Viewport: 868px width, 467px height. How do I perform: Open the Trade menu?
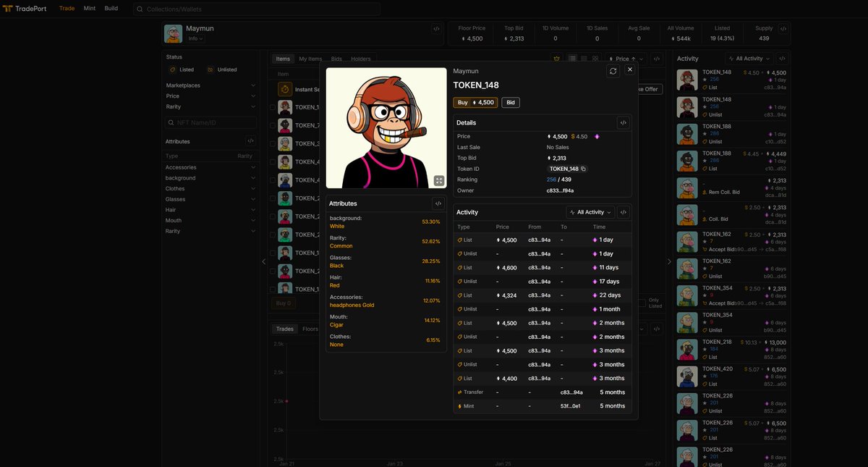click(x=67, y=9)
